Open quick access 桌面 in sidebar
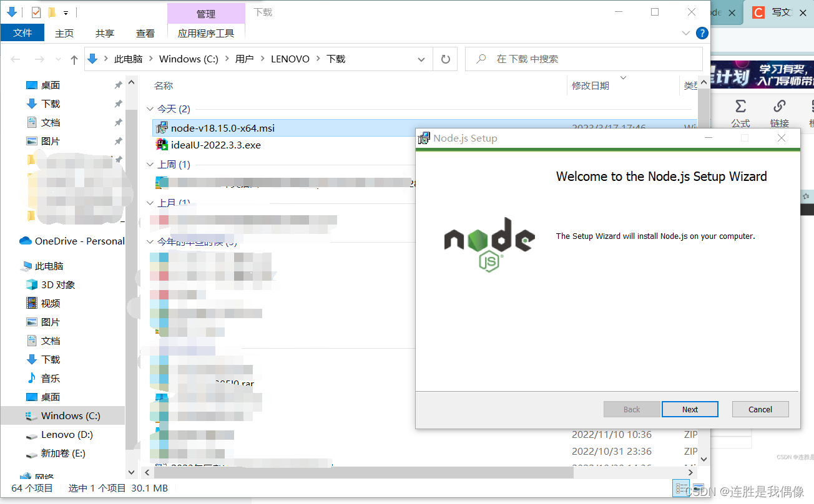Image resolution: width=814 pixels, height=504 pixels. point(51,85)
